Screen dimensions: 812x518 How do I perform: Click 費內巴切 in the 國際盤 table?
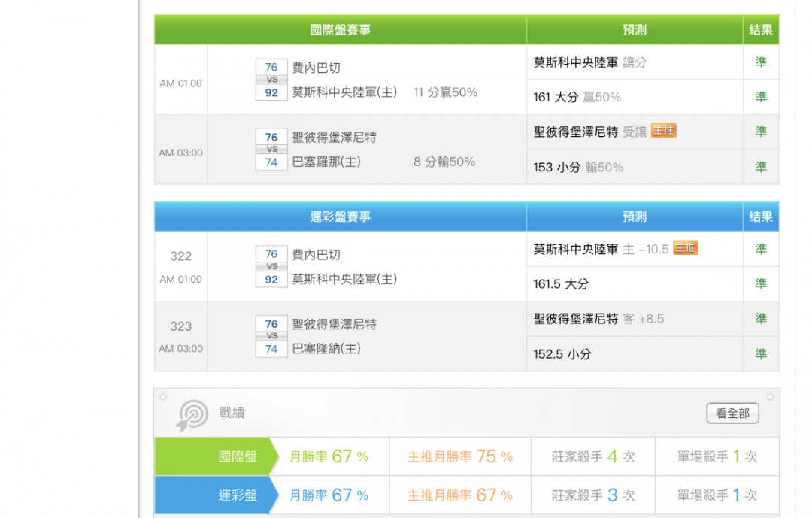point(316,68)
